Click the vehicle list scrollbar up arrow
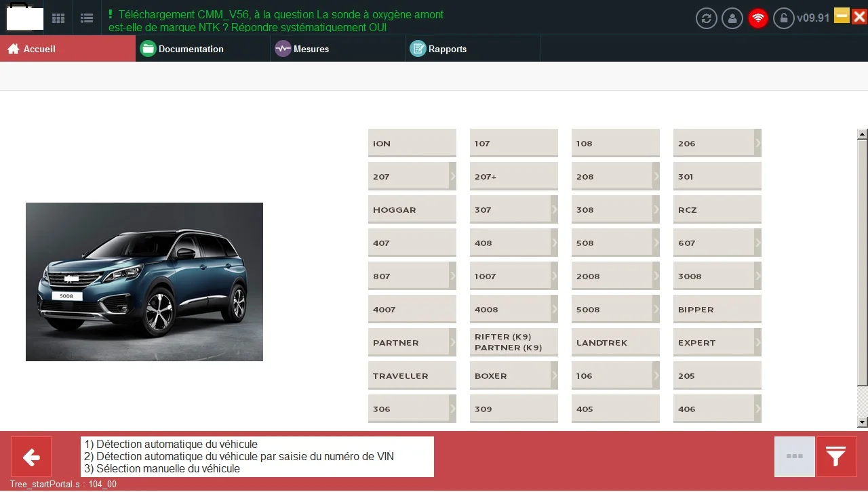This screenshot has width=868, height=492. click(863, 134)
